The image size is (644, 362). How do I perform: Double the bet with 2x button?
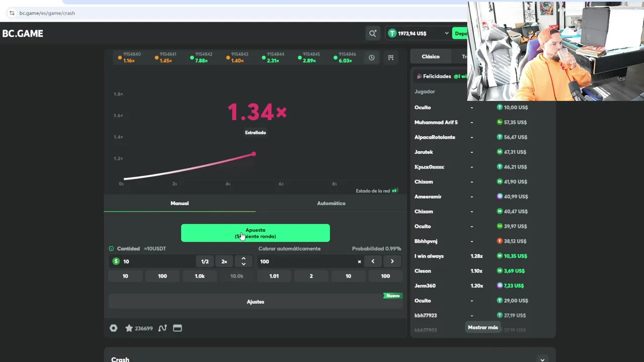[224, 261]
